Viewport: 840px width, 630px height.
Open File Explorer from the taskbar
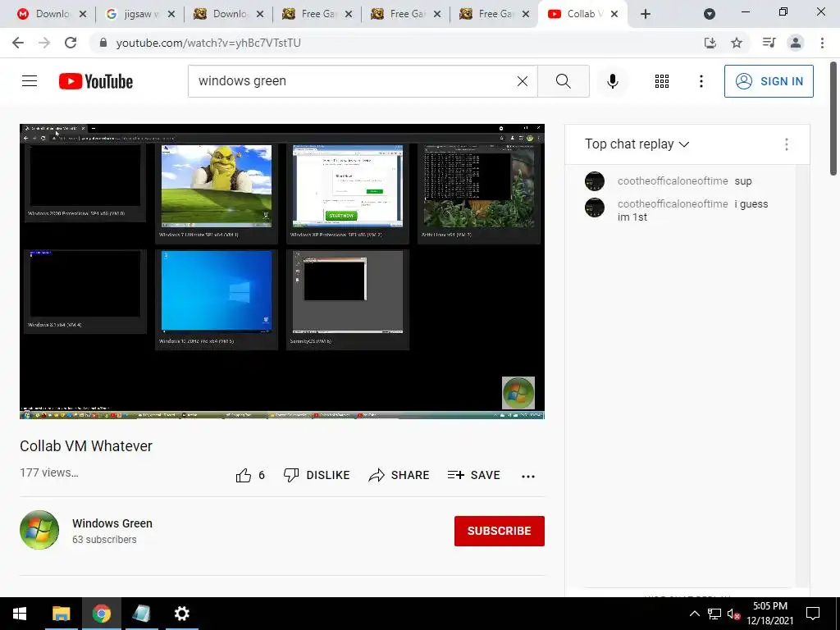(61, 614)
